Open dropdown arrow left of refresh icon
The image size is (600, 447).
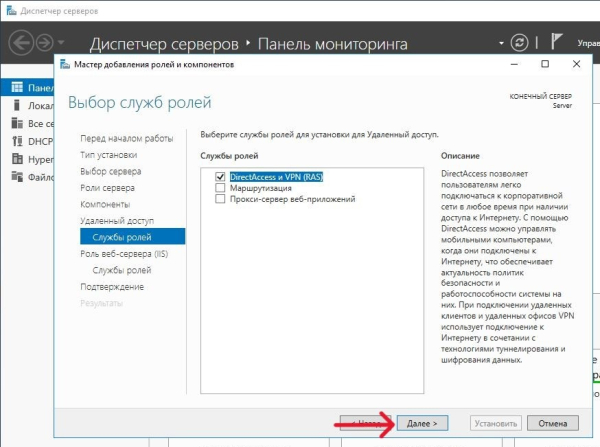[501, 43]
